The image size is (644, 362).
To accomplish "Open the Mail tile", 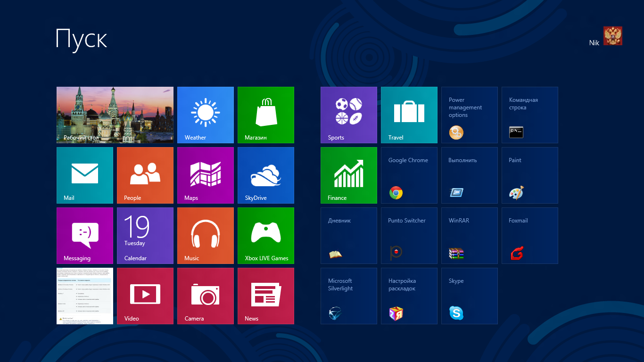I will 85,175.
